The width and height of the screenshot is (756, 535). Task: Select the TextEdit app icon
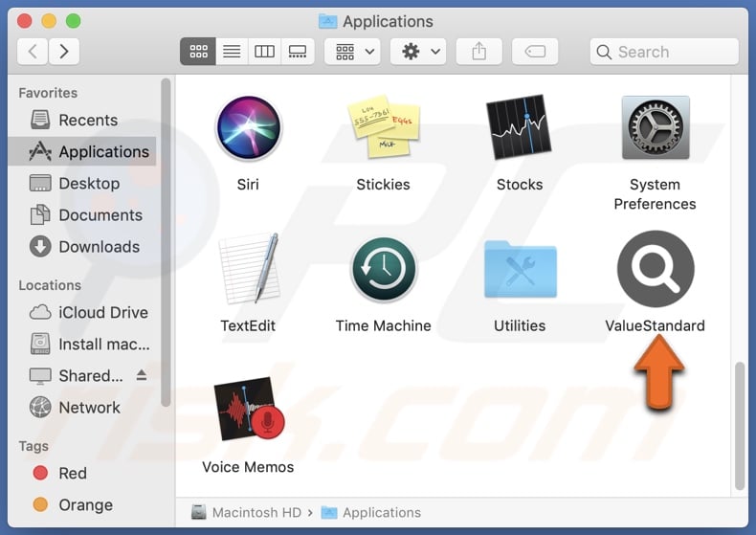pos(249,268)
